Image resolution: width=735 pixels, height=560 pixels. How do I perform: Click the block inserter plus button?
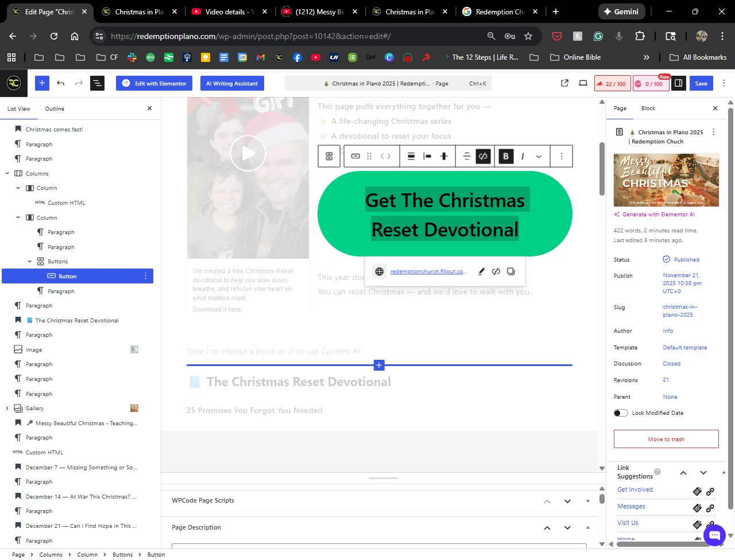pos(42,83)
